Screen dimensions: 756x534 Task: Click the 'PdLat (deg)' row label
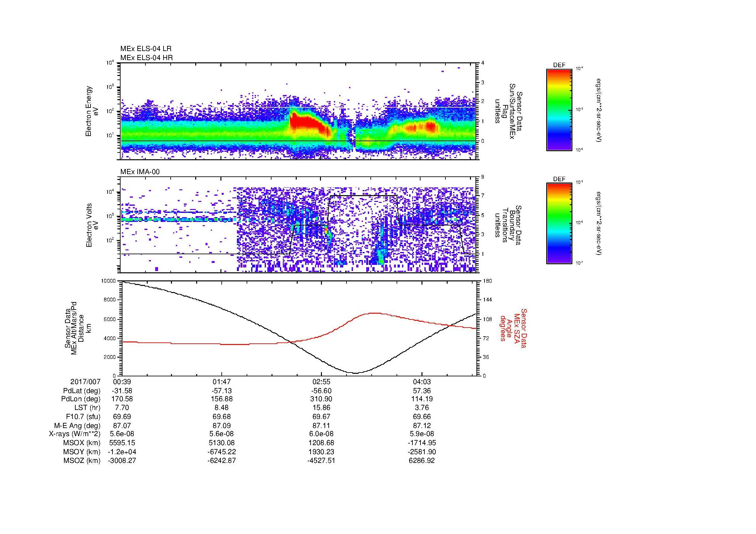click(x=82, y=391)
